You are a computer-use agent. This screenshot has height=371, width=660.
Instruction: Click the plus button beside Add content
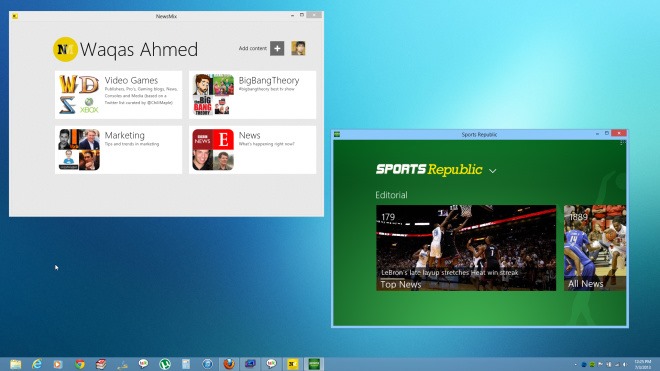pyautogui.click(x=277, y=48)
